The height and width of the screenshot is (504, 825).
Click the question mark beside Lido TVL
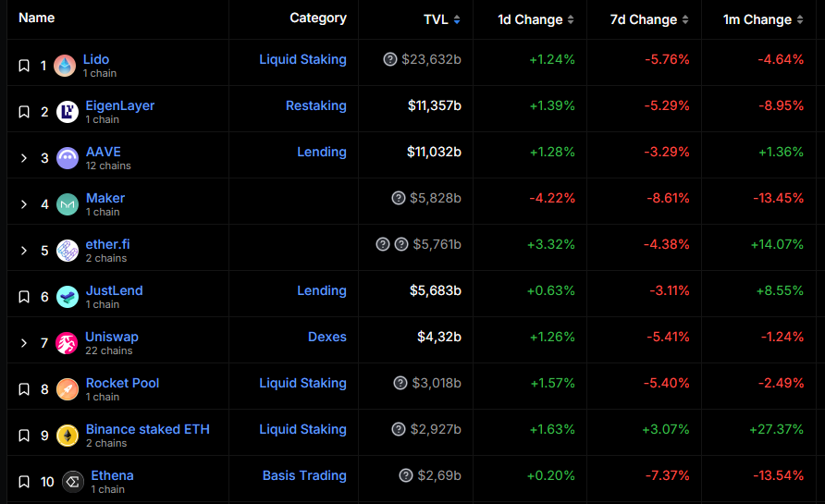390,59
